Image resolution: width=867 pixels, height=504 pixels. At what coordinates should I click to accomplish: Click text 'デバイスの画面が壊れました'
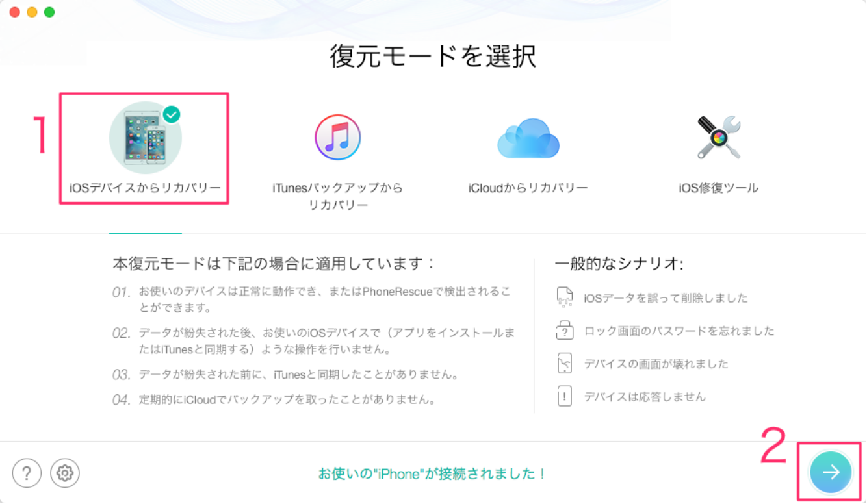[656, 364]
